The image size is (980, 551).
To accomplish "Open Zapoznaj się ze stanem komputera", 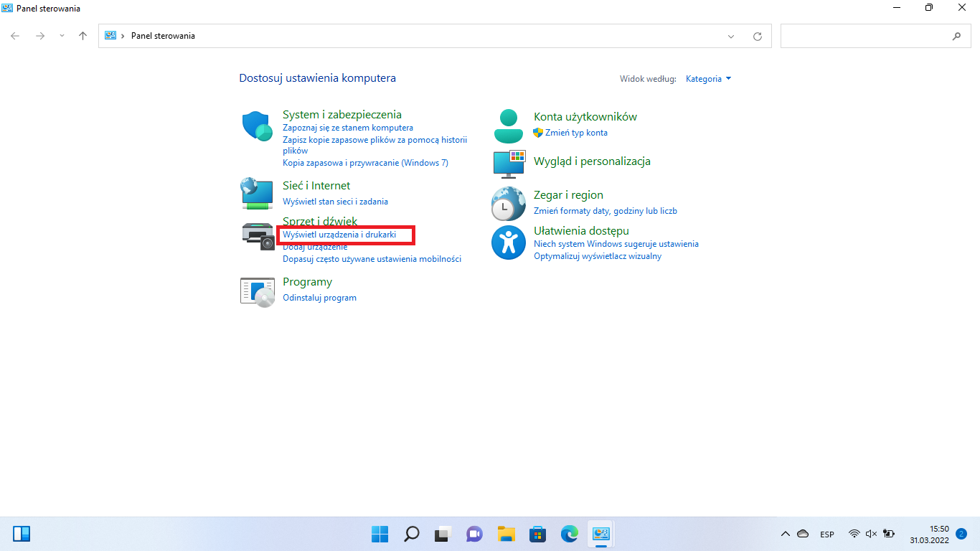I will (348, 128).
